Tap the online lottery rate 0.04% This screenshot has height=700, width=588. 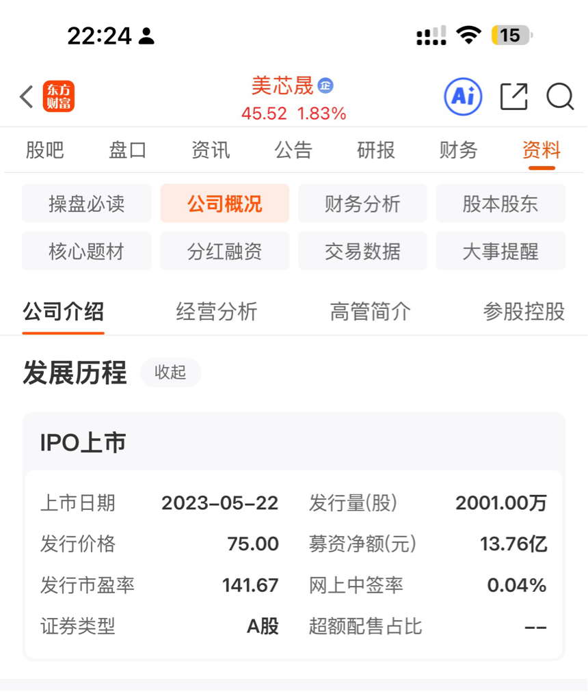coord(517,585)
